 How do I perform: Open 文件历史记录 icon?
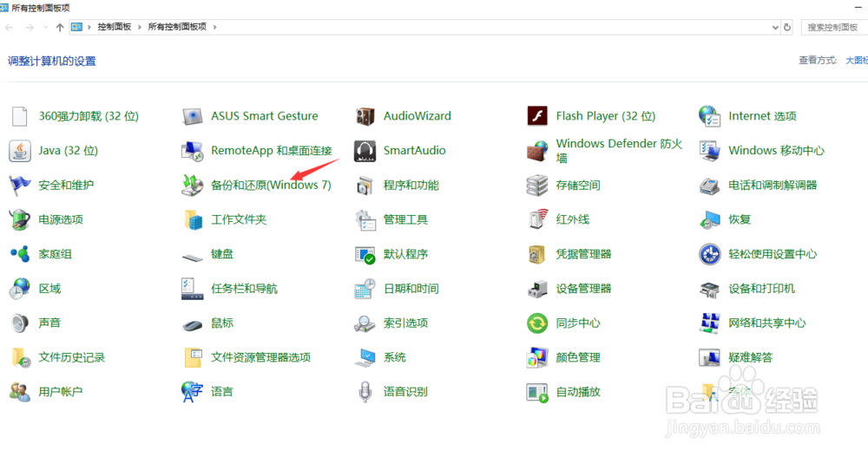21,358
